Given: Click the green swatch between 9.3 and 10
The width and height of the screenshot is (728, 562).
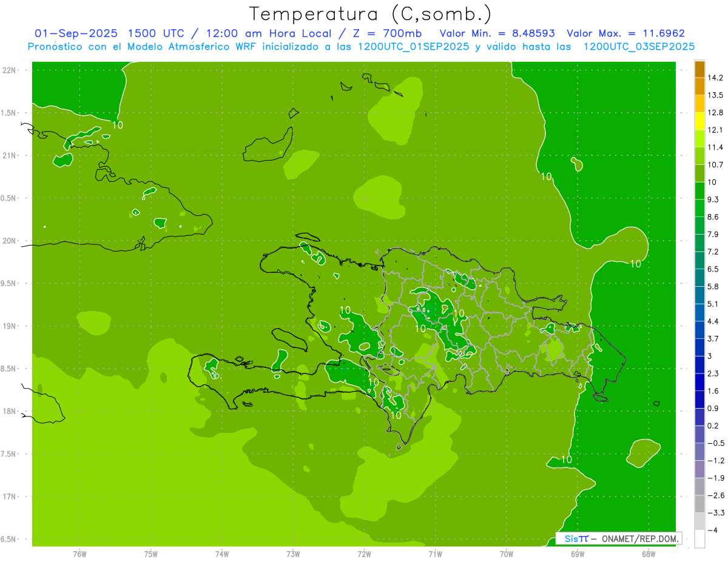Looking at the screenshot, I should (699, 191).
